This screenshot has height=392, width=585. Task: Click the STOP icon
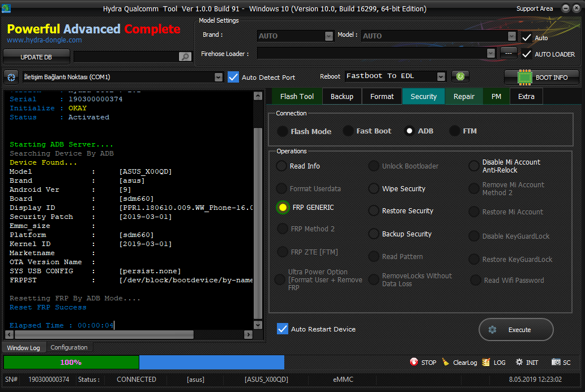tap(414, 362)
